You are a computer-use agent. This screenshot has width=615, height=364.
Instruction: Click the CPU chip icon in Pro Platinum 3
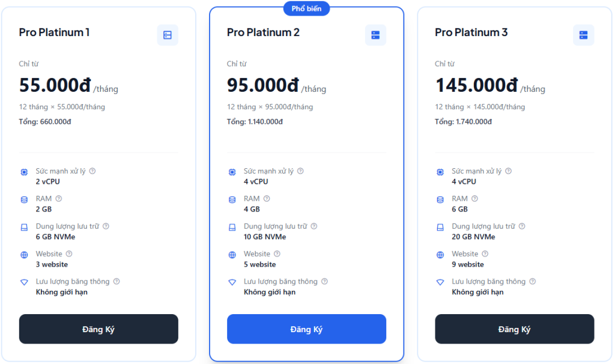[440, 172]
